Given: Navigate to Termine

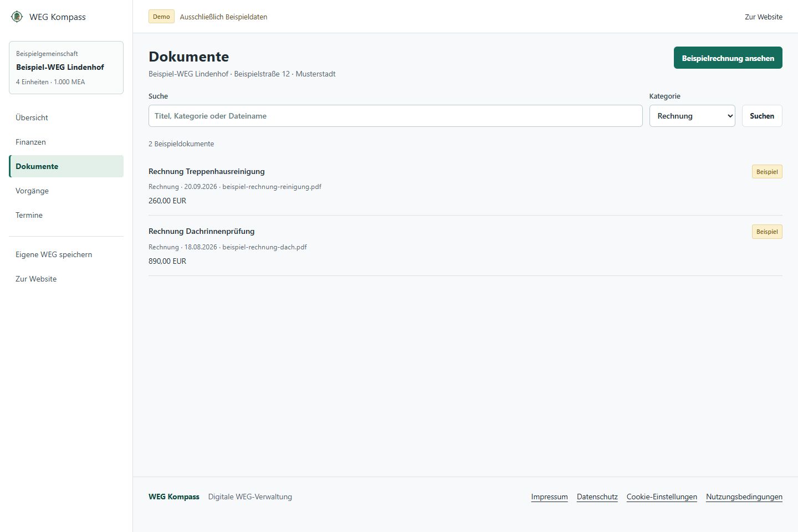Looking at the screenshot, I should pos(66,215).
